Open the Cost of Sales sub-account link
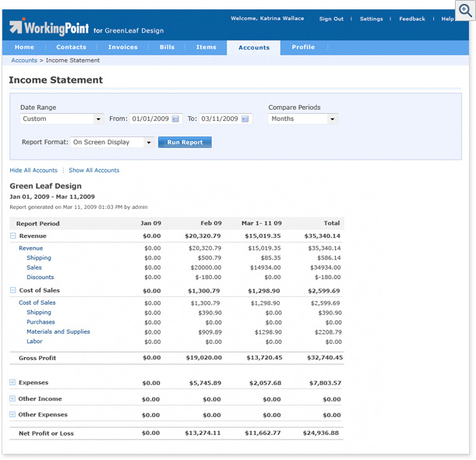The width and height of the screenshot is (476, 460). pyautogui.click(x=37, y=303)
